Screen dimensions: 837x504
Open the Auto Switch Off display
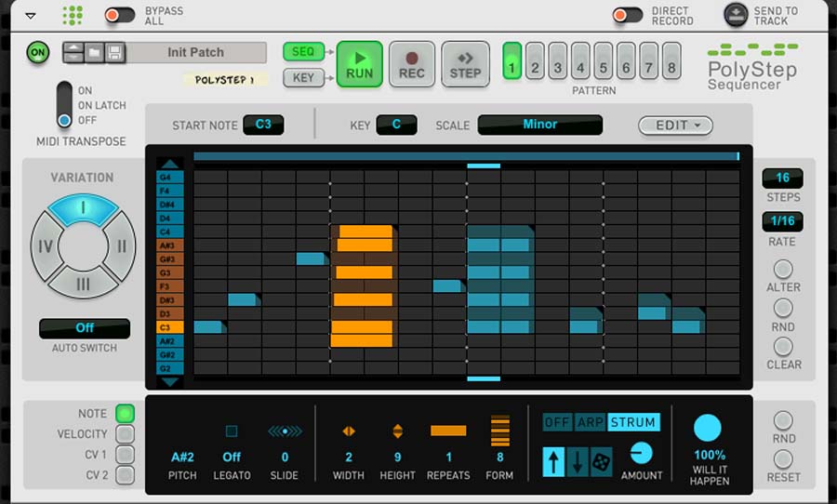(85, 328)
